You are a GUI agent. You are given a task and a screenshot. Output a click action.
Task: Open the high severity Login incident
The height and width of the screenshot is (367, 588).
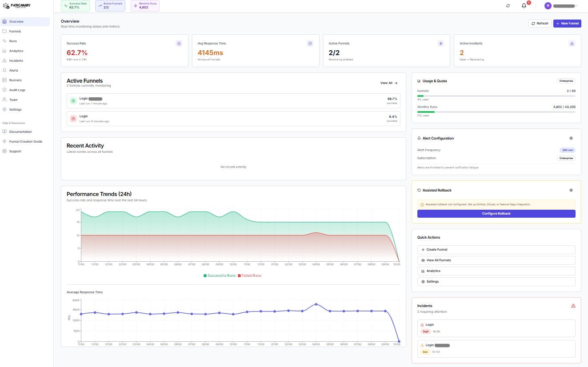[x=496, y=328]
